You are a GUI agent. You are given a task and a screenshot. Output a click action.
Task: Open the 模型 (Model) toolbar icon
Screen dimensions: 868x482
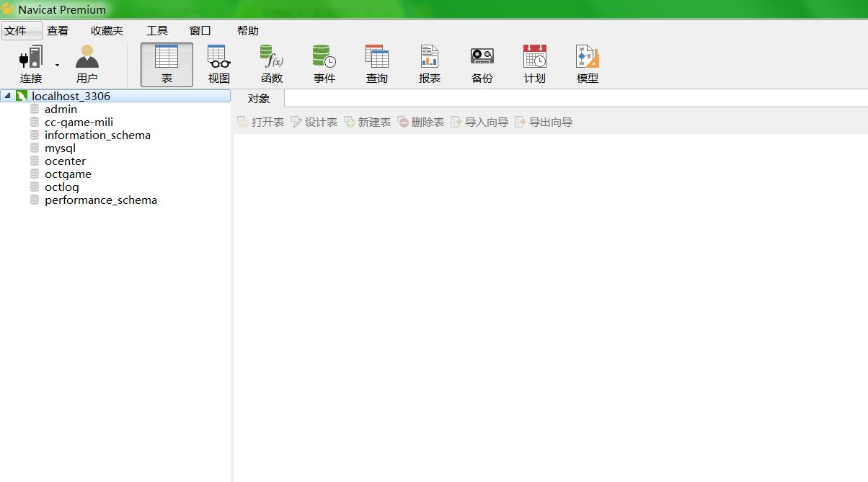pos(588,58)
